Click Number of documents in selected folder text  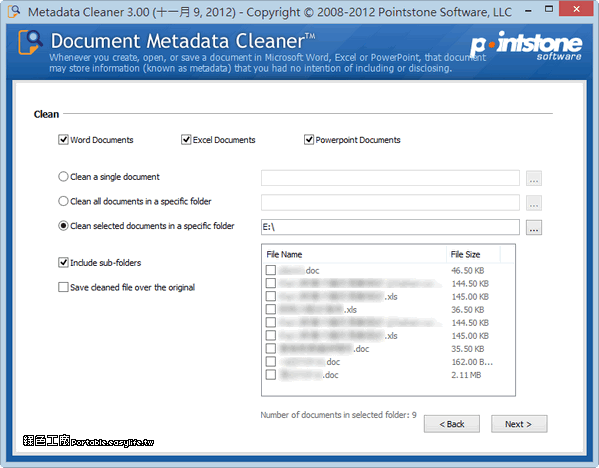338,415
